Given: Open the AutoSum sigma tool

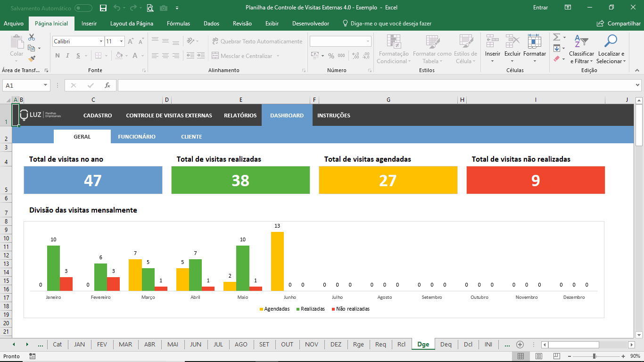Looking at the screenshot, I should click(556, 37).
